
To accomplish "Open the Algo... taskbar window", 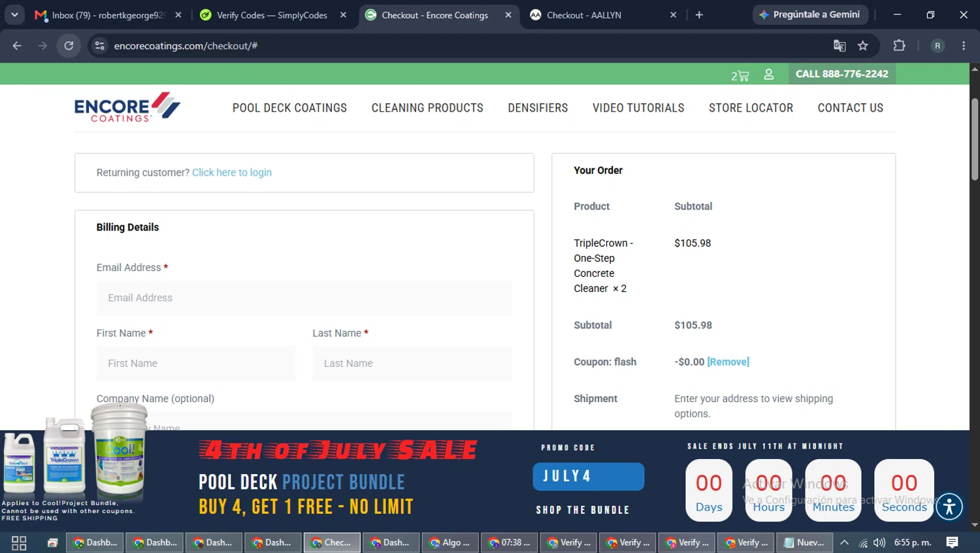I will coord(449,543).
